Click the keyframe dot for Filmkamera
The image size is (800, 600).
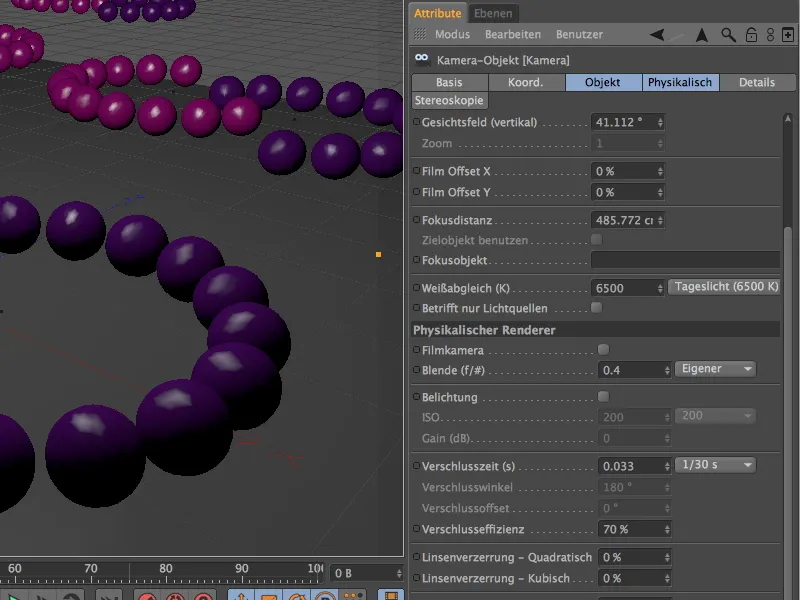pos(416,350)
